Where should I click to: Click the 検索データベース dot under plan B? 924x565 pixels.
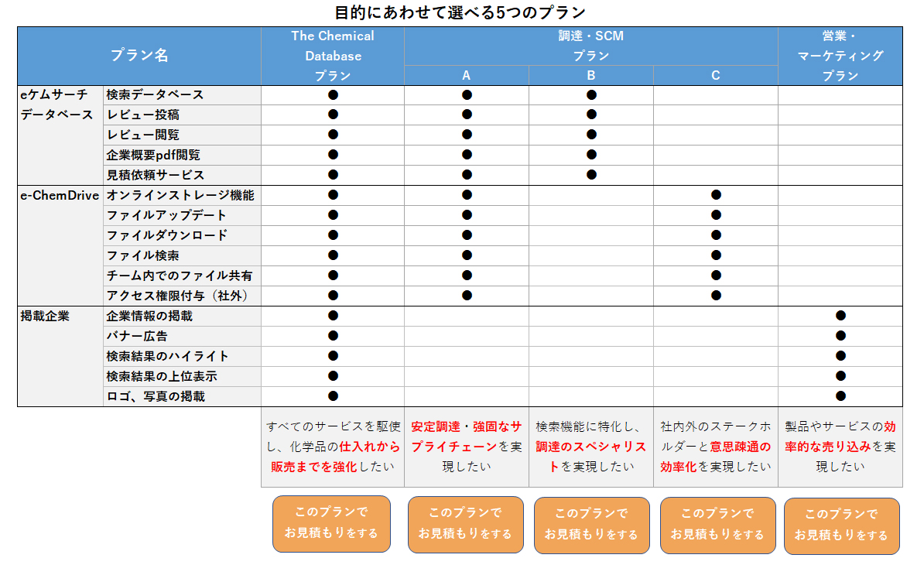point(592,95)
